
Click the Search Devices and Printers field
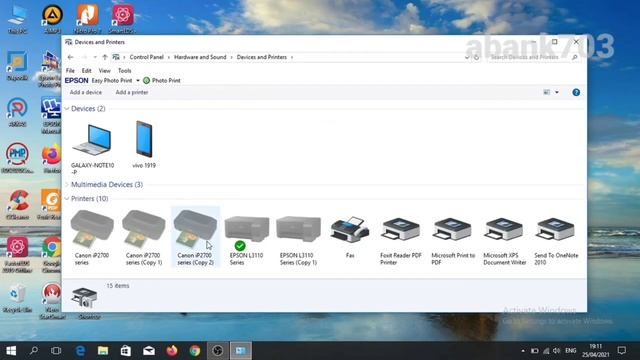click(x=534, y=57)
